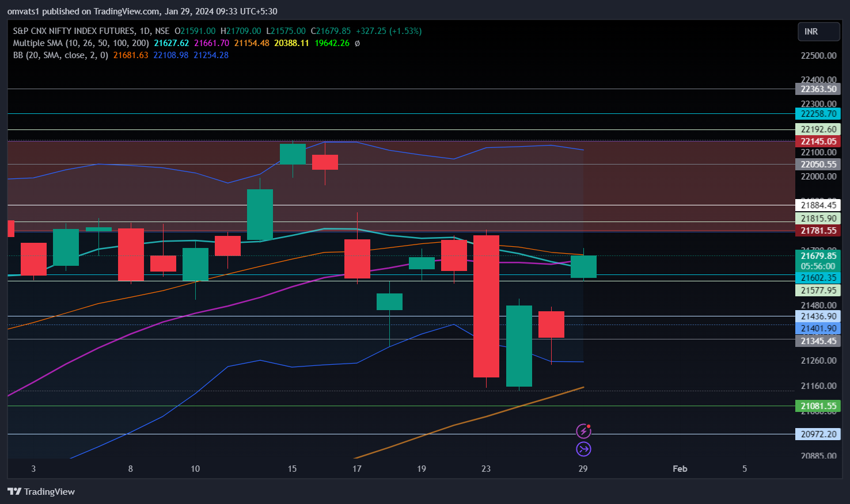The image size is (850, 504).
Task: Click the null symbol after SMA values
Action: click(x=357, y=43)
